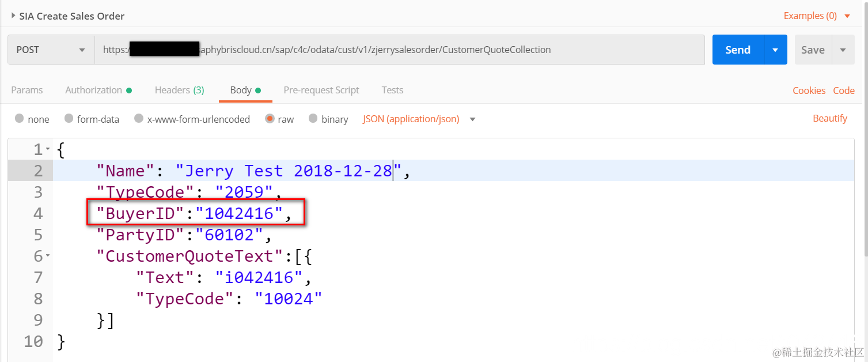Switch to the Params tab

pyautogui.click(x=27, y=90)
